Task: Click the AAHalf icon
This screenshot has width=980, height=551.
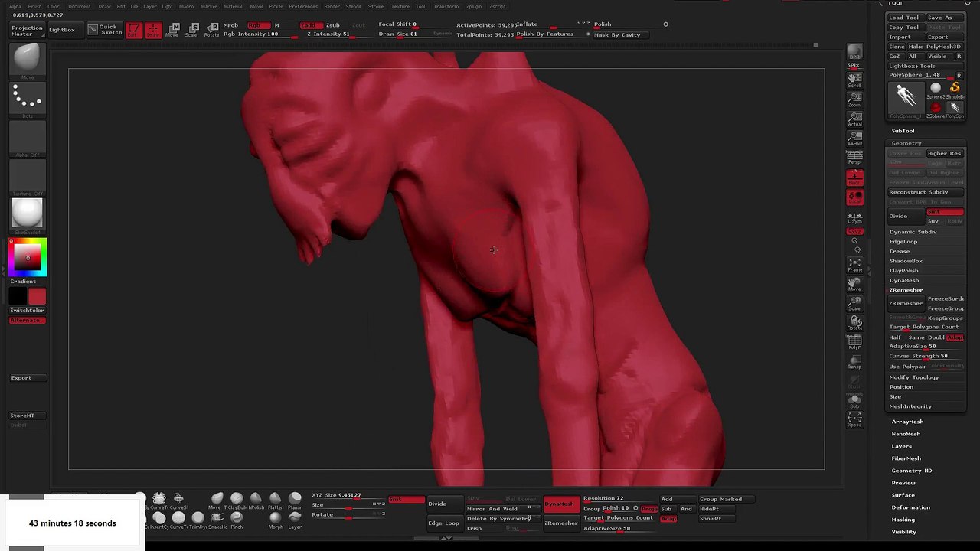Action: (854, 139)
